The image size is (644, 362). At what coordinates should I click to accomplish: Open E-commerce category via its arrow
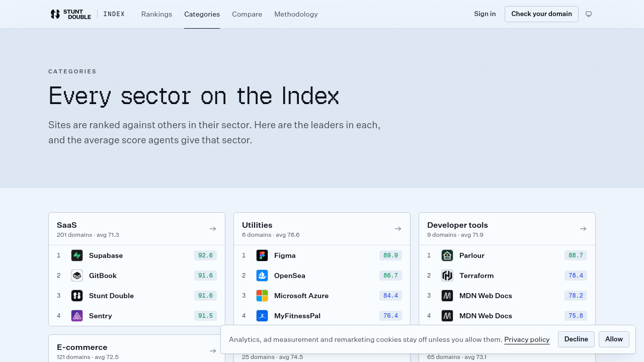[213, 351]
